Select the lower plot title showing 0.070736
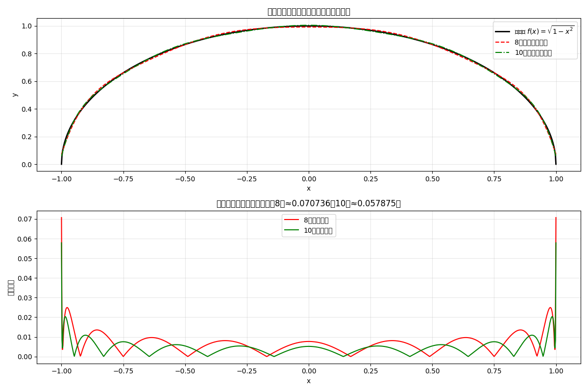The image size is (588, 392). click(x=309, y=203)
